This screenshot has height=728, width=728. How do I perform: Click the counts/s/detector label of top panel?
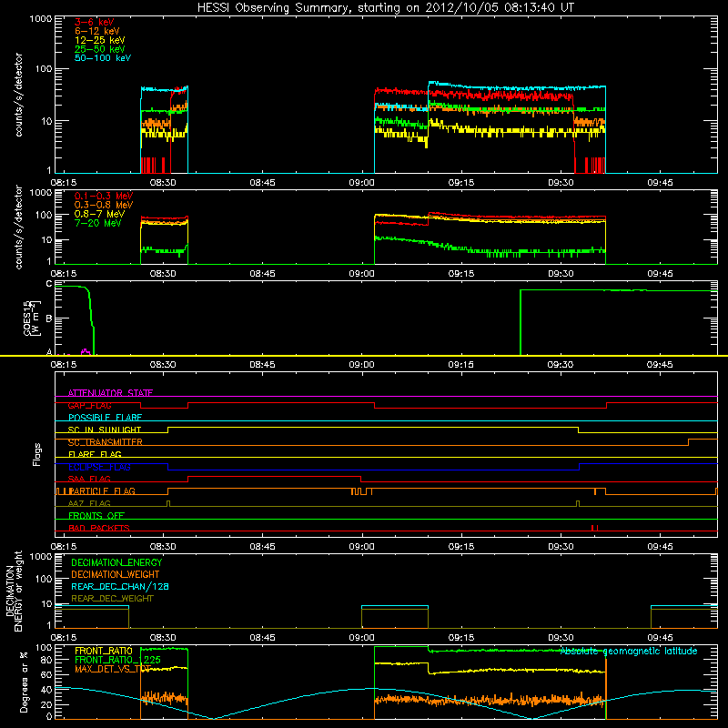[x=18, y=95]
